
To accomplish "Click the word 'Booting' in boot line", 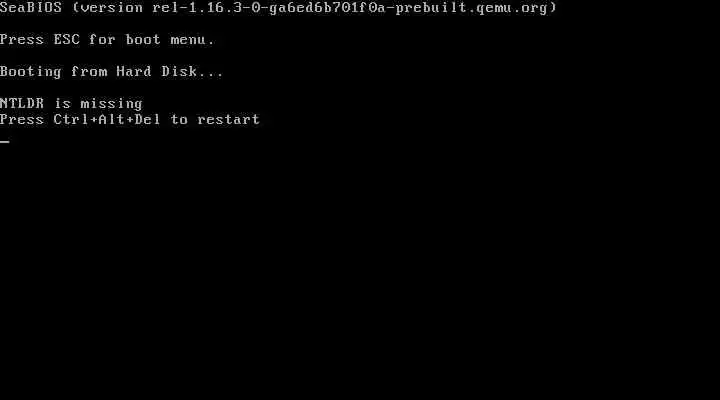I will [x=31, y=72].
